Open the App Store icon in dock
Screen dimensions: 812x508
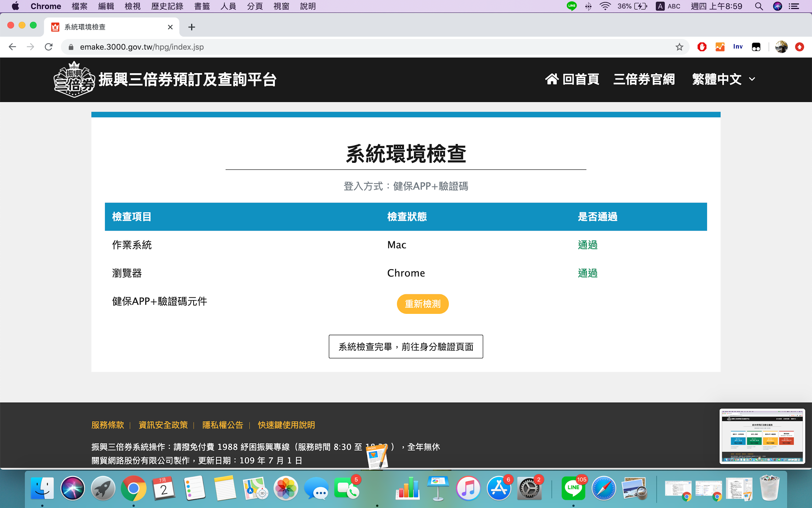click(x=499, y=488)
